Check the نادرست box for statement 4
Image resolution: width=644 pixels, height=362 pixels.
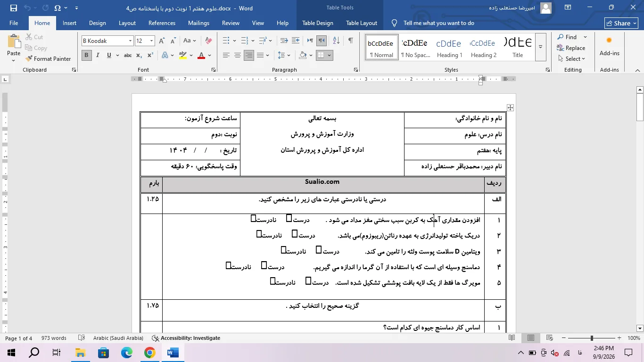(x=228, y=265)
